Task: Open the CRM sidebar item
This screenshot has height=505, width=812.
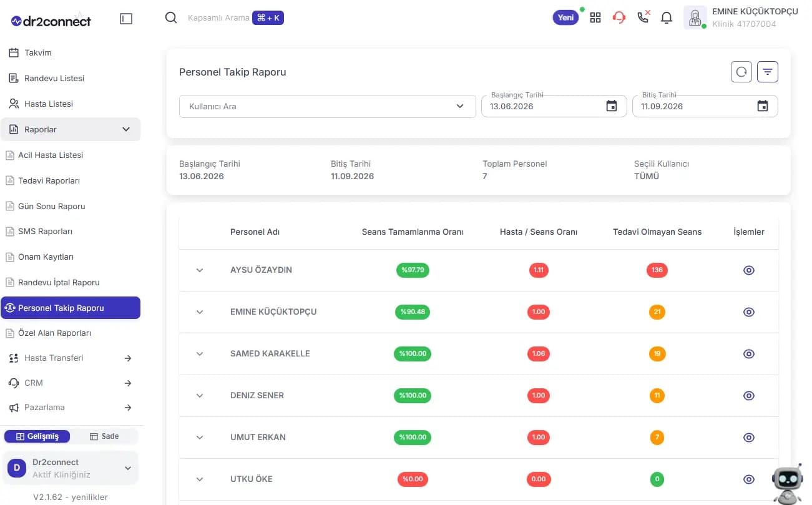Action: [x=71, y=383]
